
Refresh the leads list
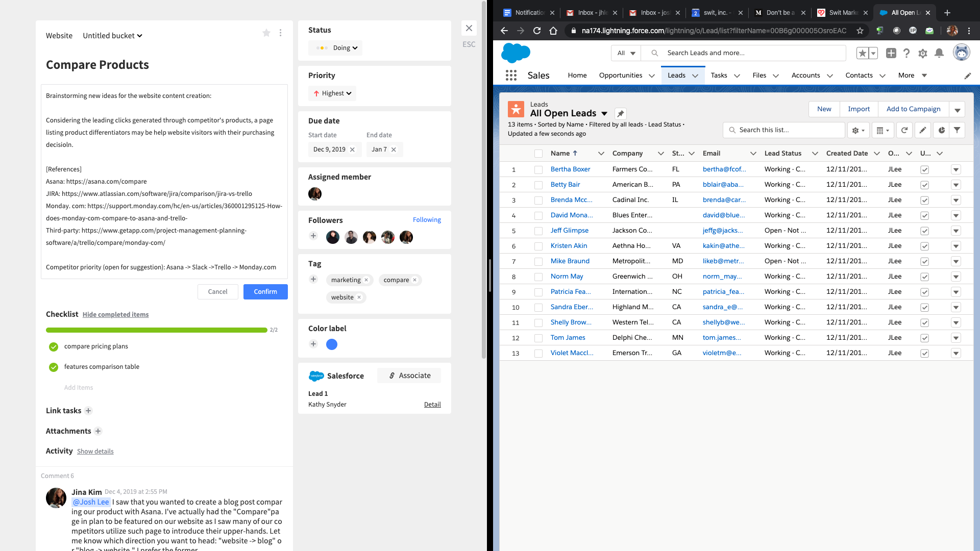point(904,131)
